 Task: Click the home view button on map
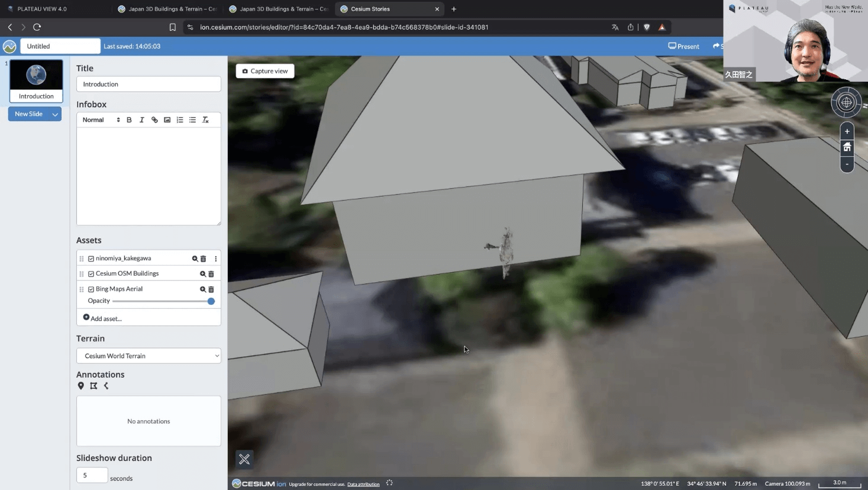(847, 147)
